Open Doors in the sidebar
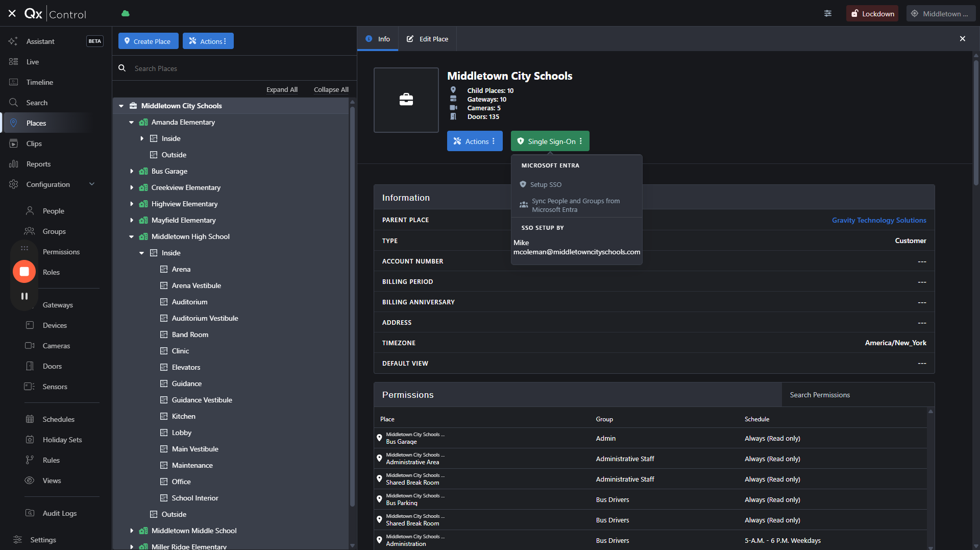 52,366
